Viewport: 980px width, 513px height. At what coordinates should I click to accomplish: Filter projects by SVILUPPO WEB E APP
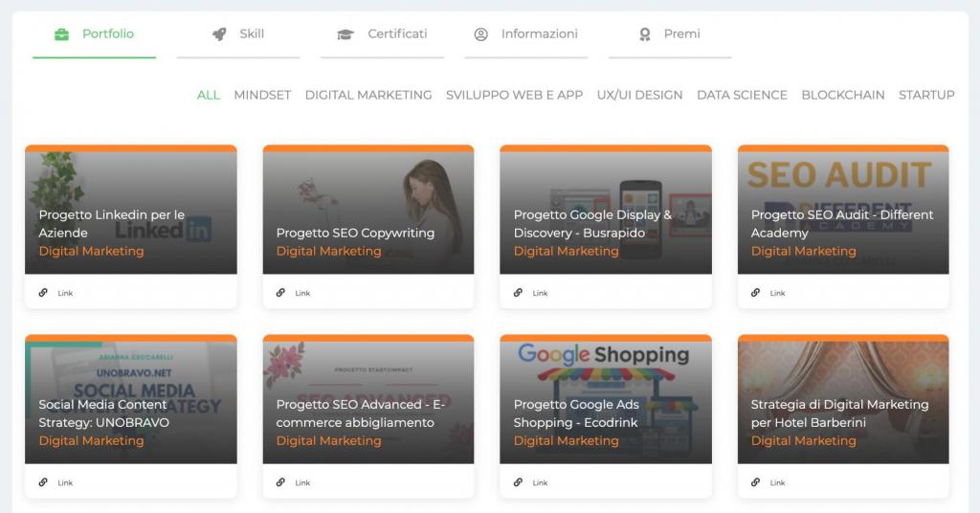(x=514, y=95)
